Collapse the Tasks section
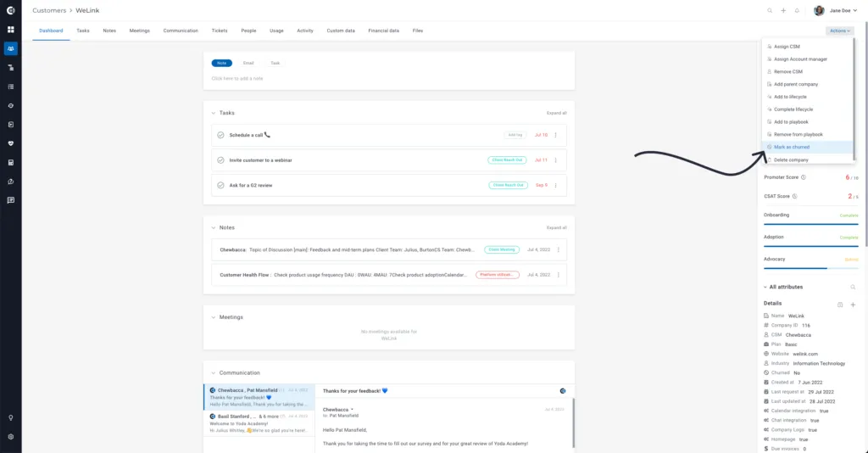868x453 pixels. click(213, 113)
